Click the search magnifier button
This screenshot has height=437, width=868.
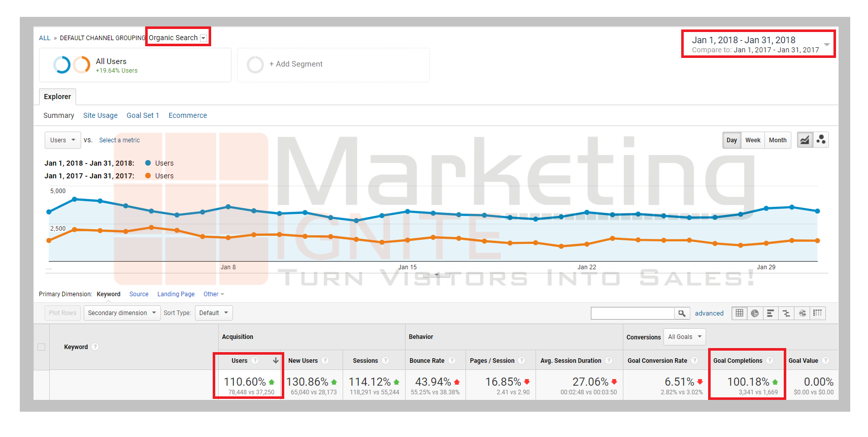682,313
